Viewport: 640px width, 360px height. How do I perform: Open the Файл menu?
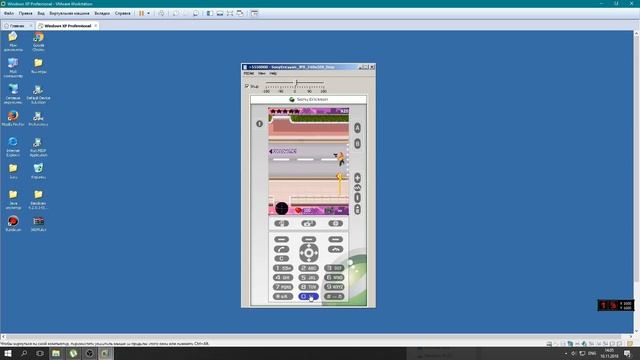[9, 13]
